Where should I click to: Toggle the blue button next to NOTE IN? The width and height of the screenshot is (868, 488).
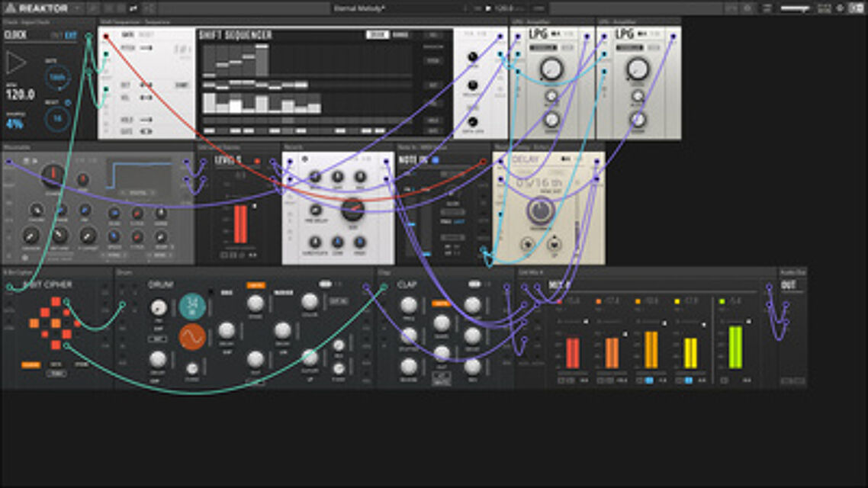436,160
